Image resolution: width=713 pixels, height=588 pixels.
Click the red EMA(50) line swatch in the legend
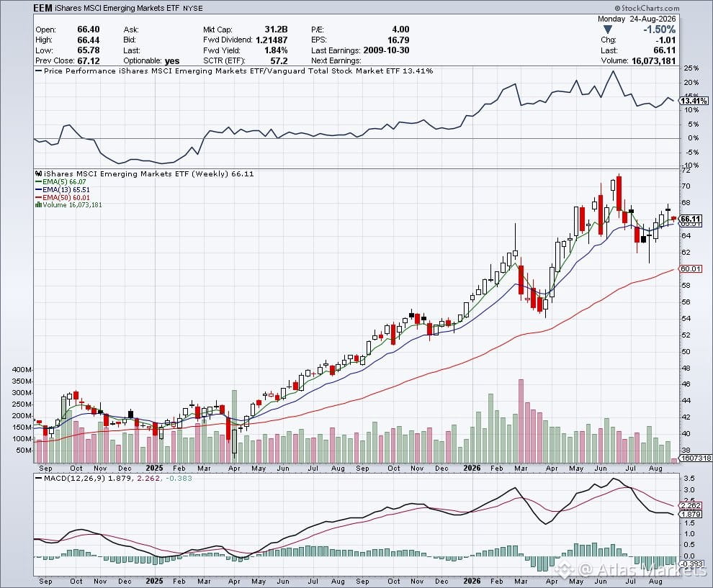pos(38,198)
